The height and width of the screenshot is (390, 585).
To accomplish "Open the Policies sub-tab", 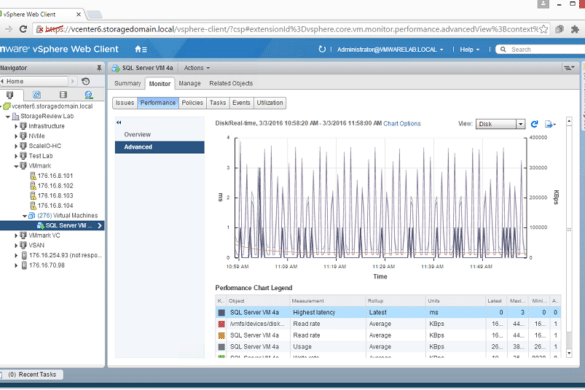I will click(x=193, y=103).
